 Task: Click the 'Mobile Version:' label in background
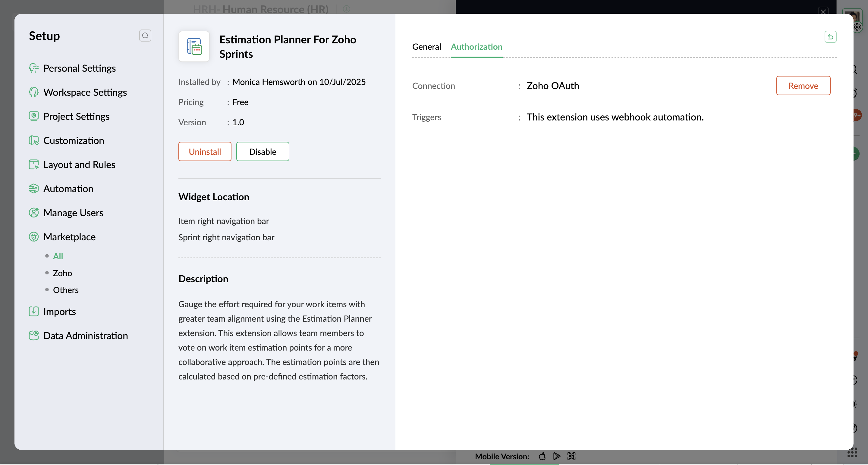click(x=502, y=456)
